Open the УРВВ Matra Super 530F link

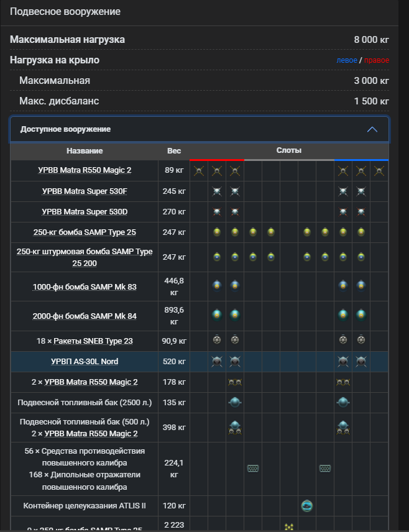(85, 191)
